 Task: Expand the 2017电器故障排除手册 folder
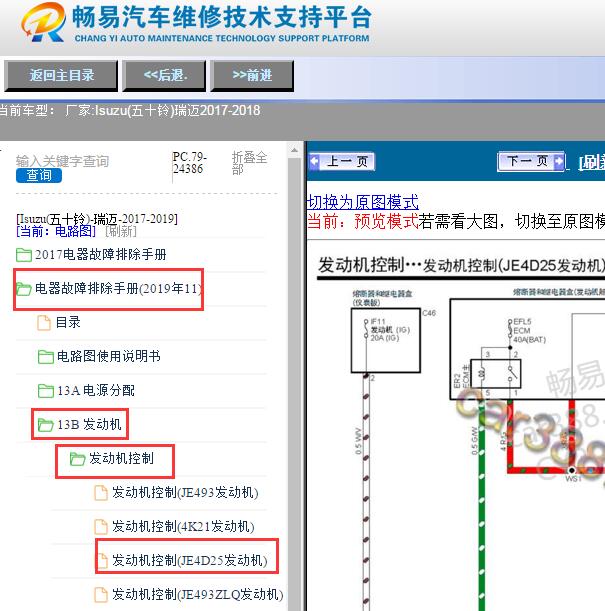coord(101,254)
